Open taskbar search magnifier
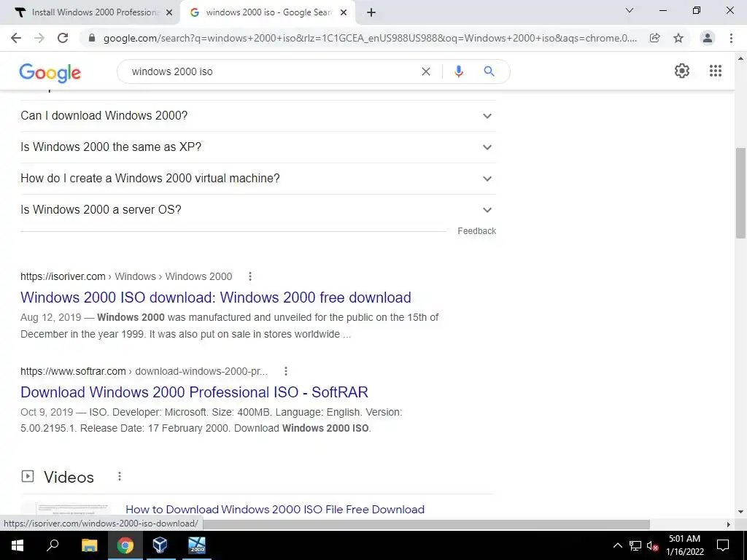Viewport: 747px width, 560px height. point(53,545)
